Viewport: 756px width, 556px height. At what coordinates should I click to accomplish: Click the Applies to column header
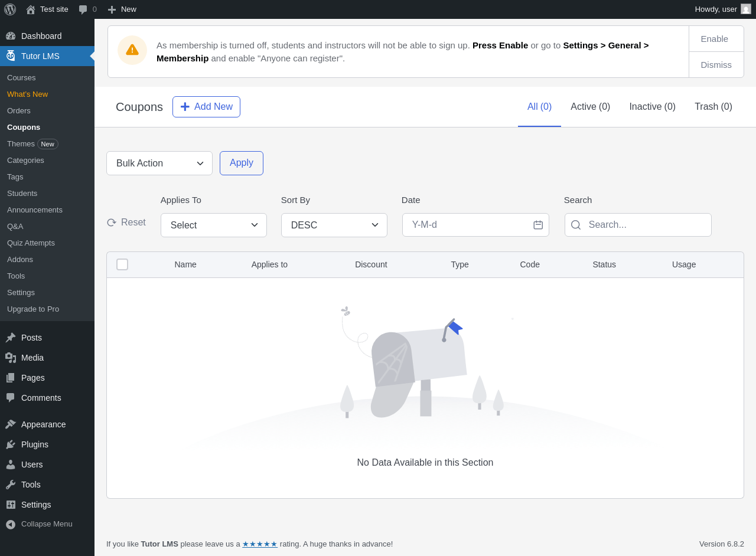click(269, 264)
